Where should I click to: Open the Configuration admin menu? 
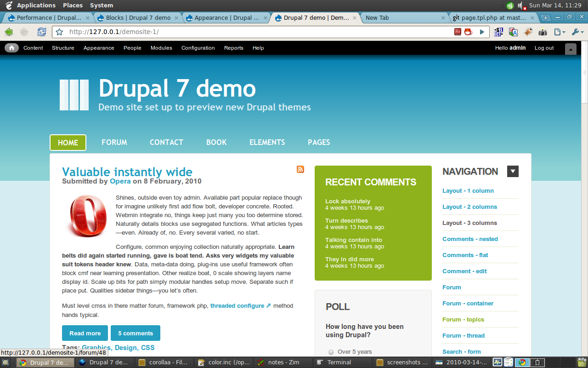click(198, 48)
